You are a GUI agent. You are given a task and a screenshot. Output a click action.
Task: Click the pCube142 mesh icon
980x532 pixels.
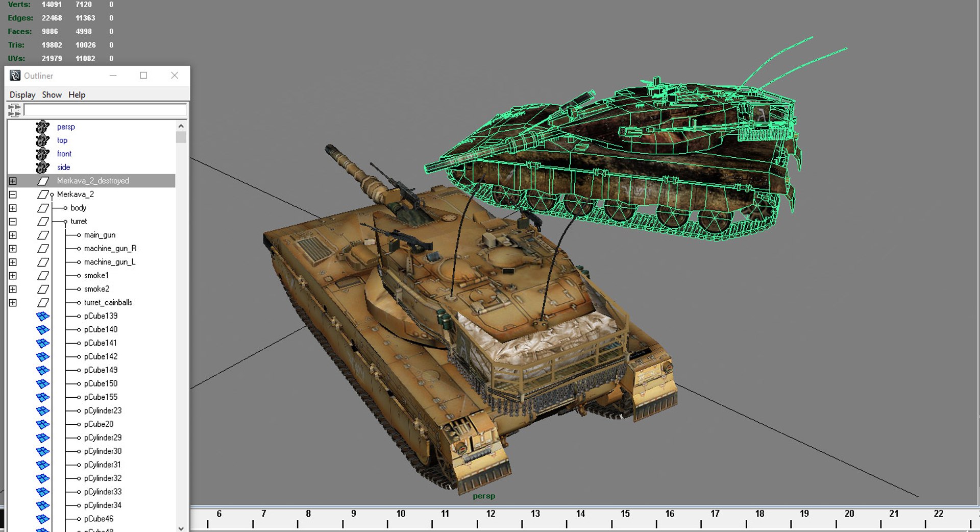pyautogui.click(x=43, y=357)
